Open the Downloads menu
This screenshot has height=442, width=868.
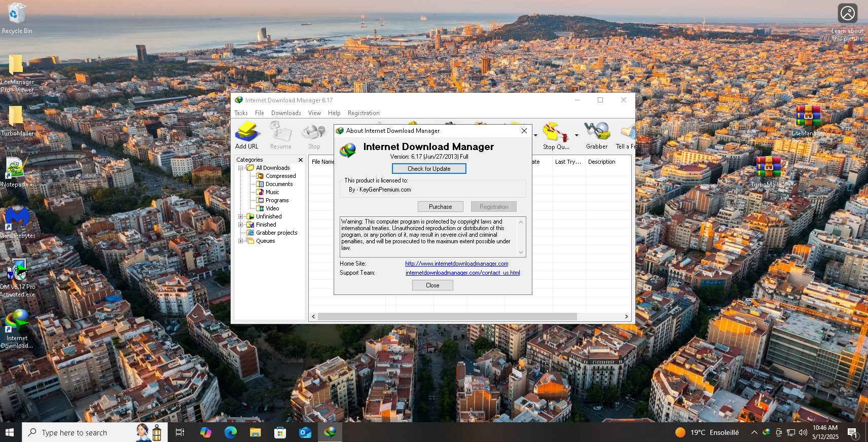click(286, 113)
